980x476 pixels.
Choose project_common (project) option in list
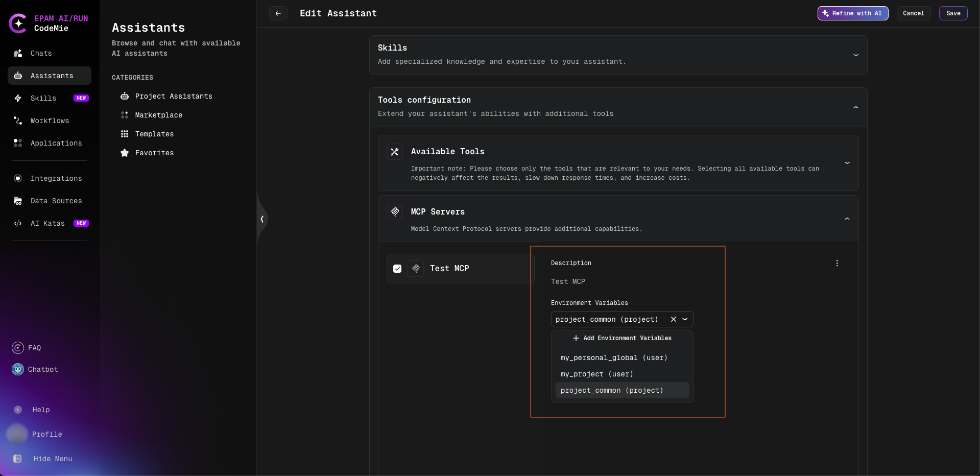(622, 390)
